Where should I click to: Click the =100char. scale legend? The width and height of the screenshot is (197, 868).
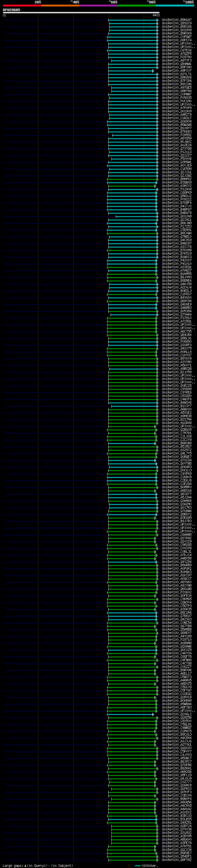pyautogui.click(x=146, y=866)
